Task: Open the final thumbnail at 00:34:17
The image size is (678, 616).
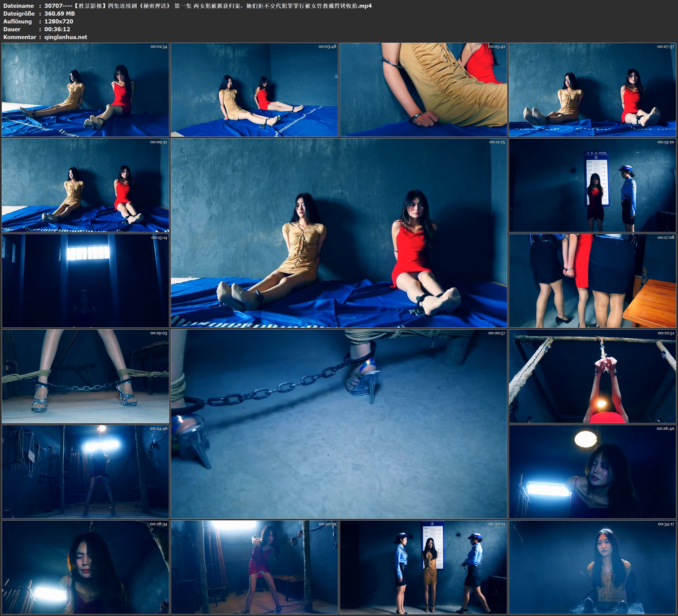Action: (592, 567)
